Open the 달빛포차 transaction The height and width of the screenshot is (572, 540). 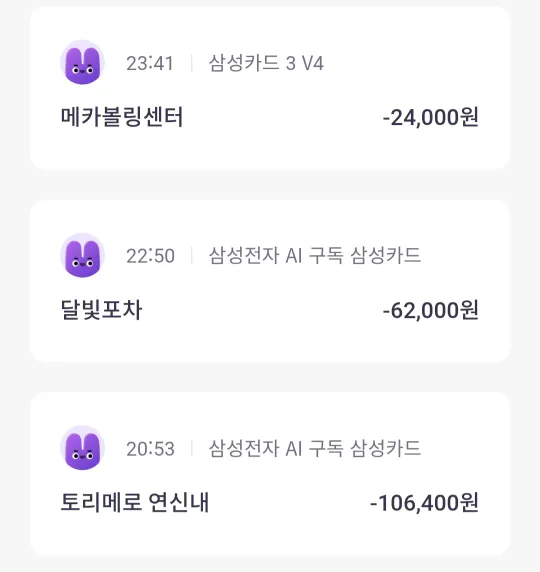270,281
